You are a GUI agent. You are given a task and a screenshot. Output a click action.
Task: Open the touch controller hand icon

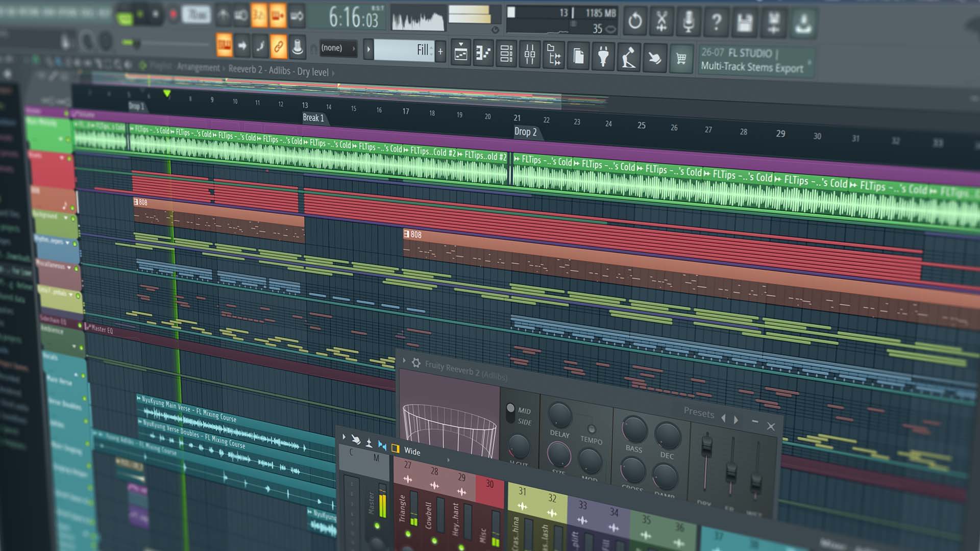(x=654, y=58)
